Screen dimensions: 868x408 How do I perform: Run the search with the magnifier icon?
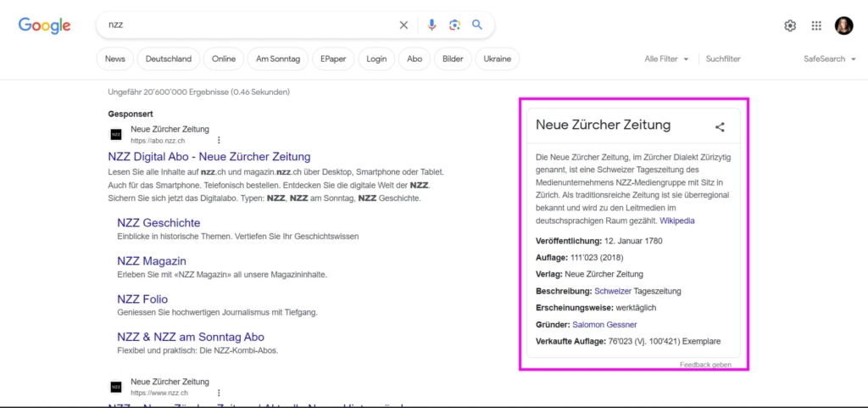(x=476, y=25)
